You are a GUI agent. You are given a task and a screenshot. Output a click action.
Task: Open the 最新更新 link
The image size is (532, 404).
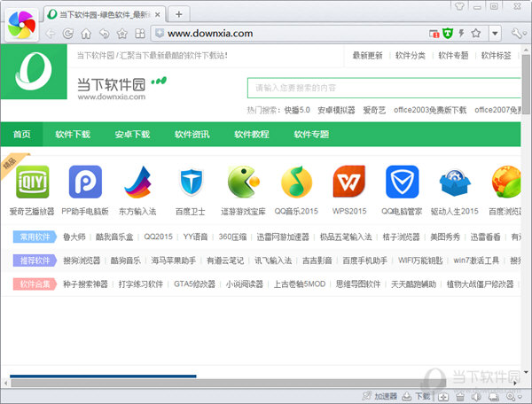367,56
